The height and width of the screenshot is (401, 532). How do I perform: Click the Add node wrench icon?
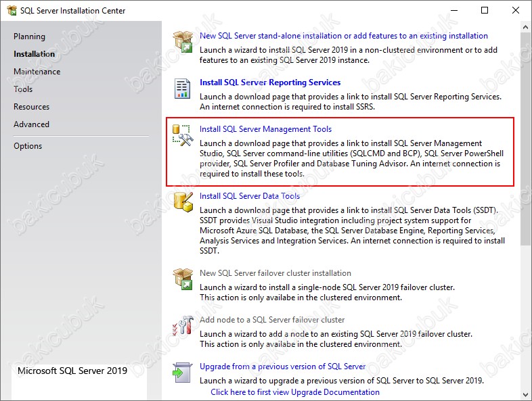pyautogui.click(x=183, y=325)
